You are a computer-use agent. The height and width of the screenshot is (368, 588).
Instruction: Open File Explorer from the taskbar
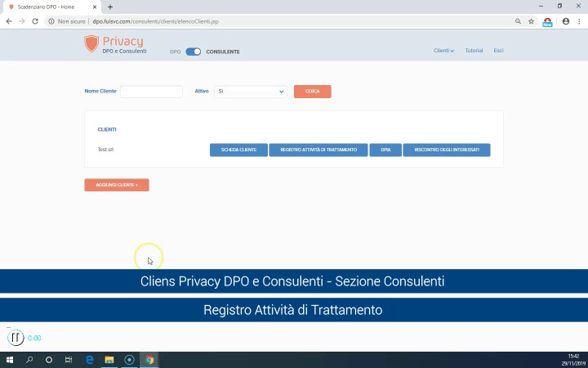coord(109,360)
